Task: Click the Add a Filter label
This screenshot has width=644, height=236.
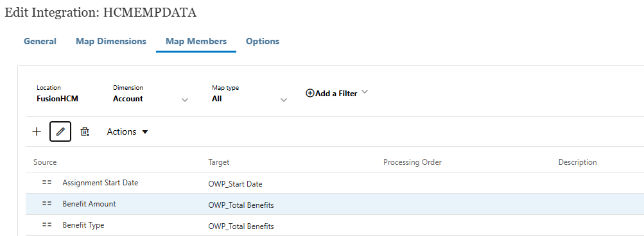Action: click(x=336, y=94)
